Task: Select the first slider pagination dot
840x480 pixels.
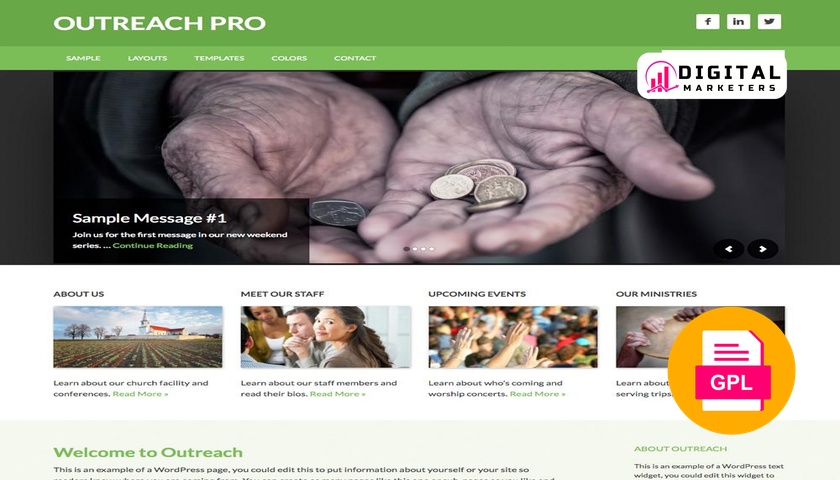Action: point(407,249)
